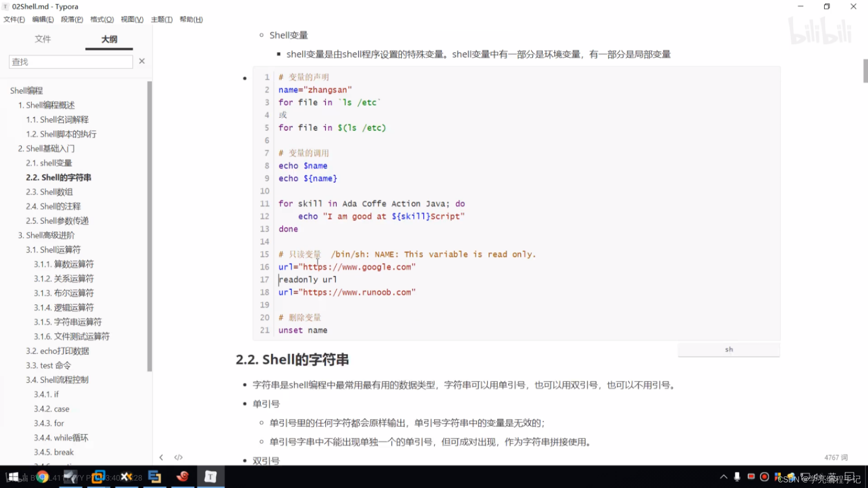Open the 段落 menu
868x488 pixels.
pos(72,19)
